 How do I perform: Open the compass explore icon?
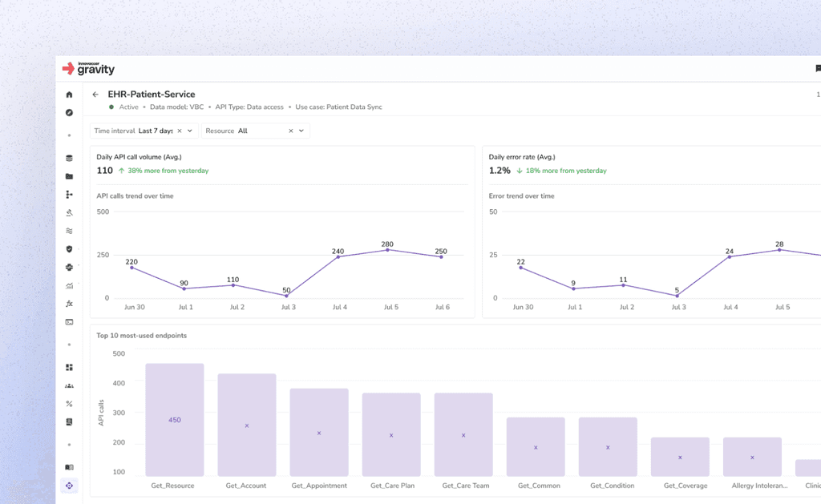(69, 112)
